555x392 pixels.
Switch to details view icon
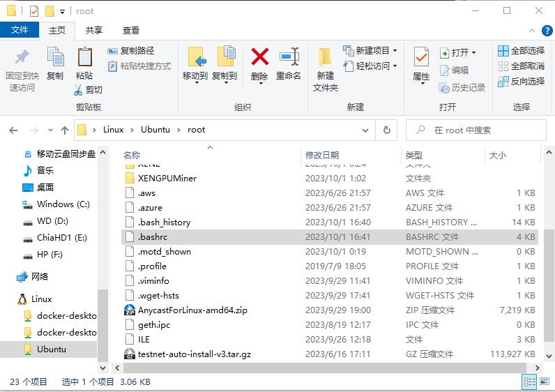pyautogui.click(x=529, y=382)
